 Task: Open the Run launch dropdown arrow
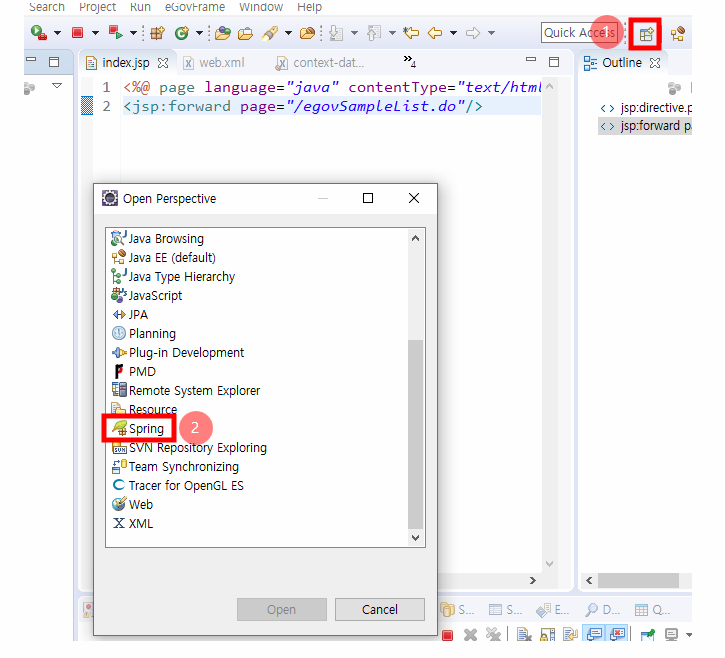pos(133,33)
